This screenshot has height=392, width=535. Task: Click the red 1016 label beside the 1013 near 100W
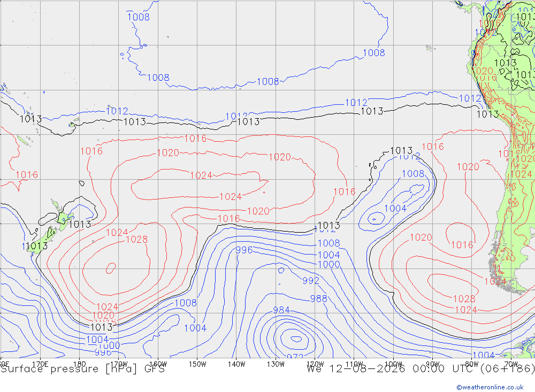(x=433, y=147)
